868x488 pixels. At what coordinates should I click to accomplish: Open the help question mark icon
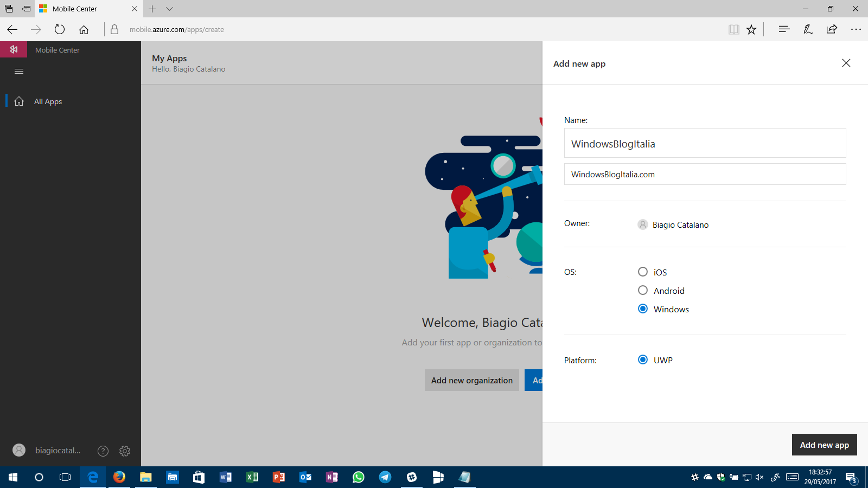point(103,451)
